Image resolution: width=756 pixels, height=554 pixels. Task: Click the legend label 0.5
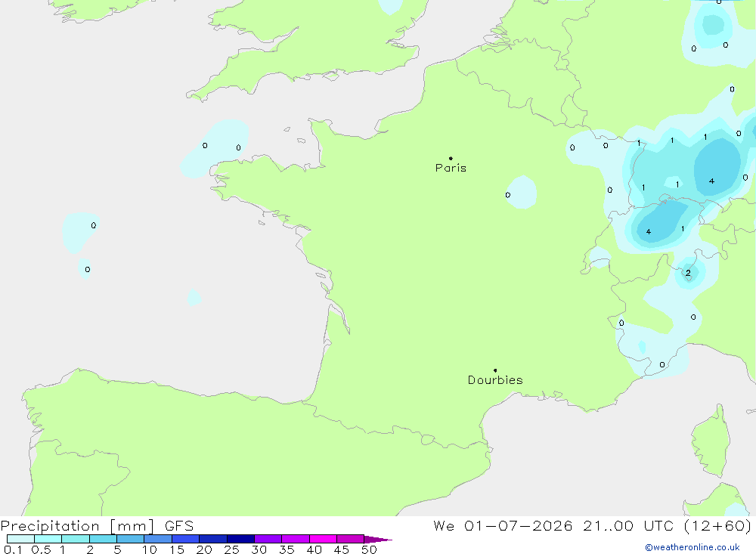[x=41, y=549]
